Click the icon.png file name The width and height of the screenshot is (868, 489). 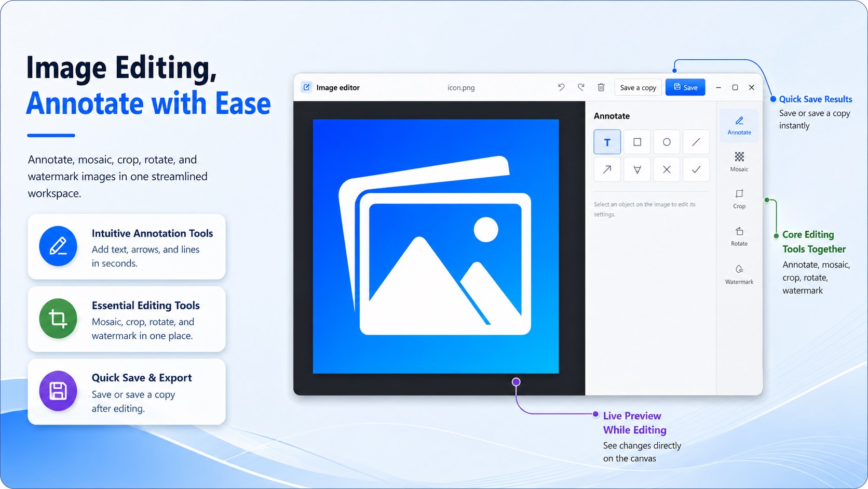(x=461, y=88)
